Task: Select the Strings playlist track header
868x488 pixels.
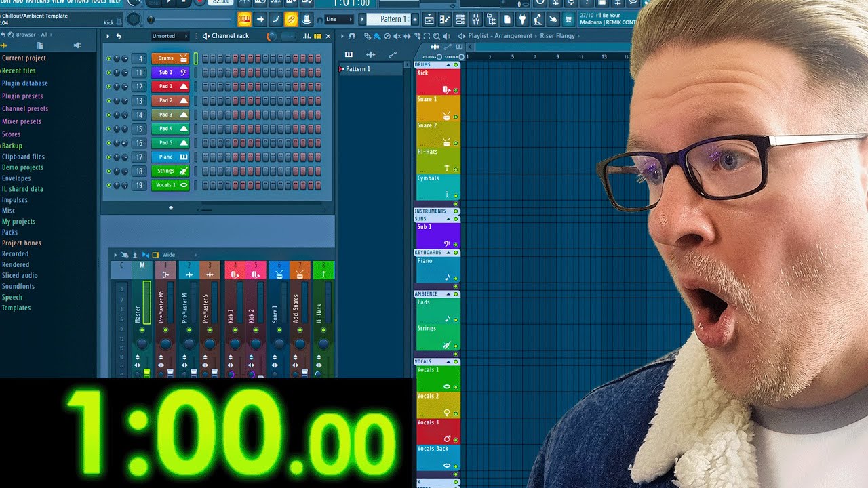Action: point(438,338)
